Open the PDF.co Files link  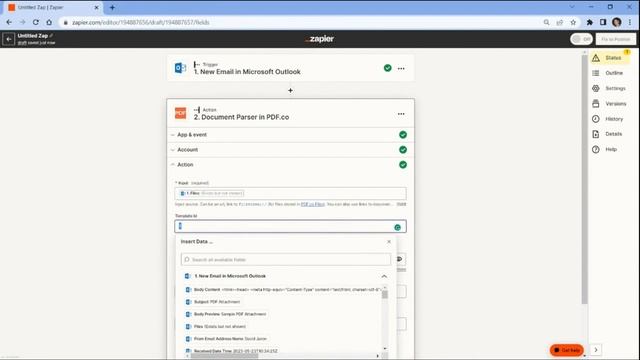pos(313,204)
